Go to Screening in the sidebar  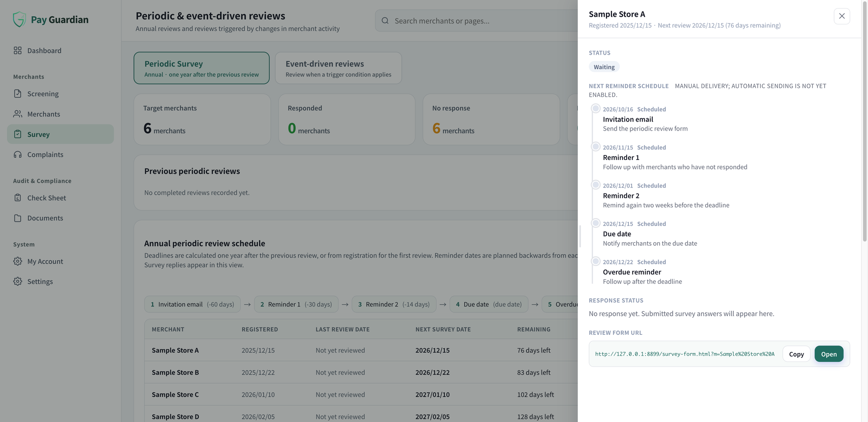point(61,94)
